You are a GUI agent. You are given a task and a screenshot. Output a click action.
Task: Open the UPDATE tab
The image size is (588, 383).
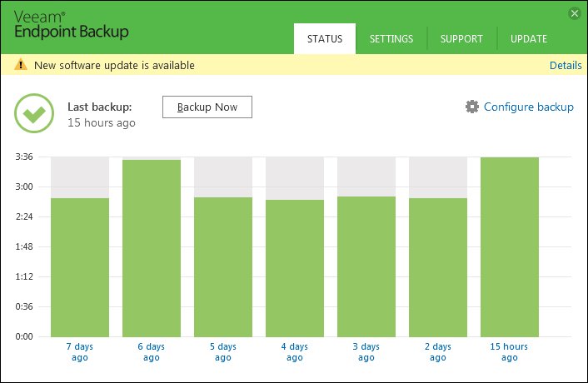coord(529,38)
